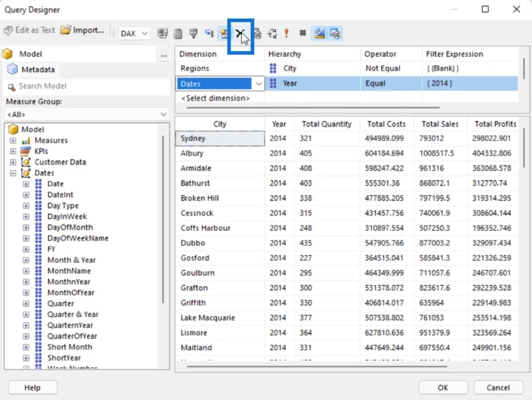Select the Sydney cell in results
532x400 pixels.
coord(220,138)
